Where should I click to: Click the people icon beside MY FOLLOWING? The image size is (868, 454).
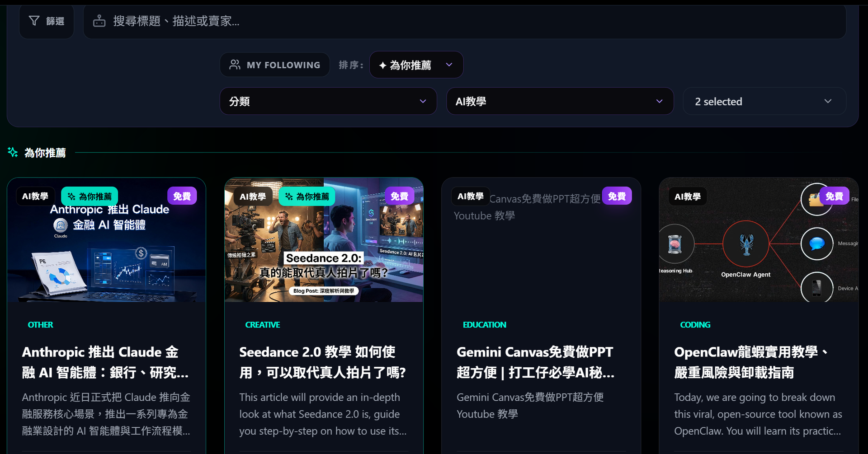[235, 65]
